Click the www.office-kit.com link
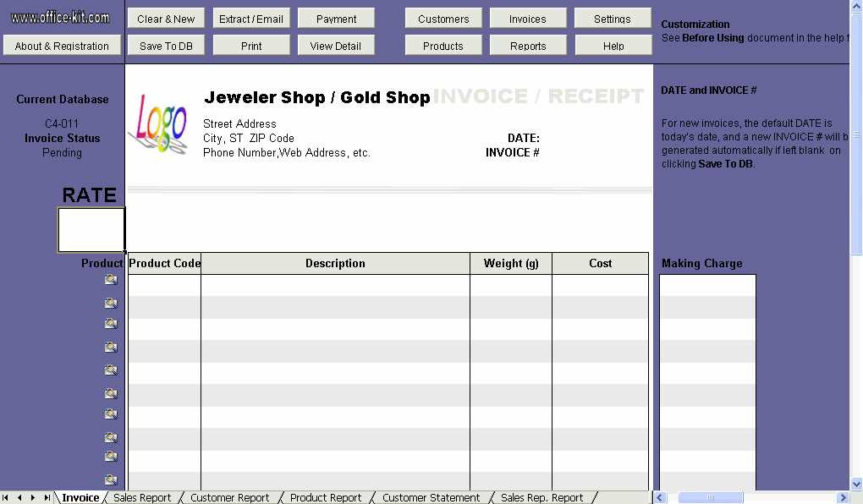Image resolution: width=863 pixels, height=504 pixels. coord(60,18)
